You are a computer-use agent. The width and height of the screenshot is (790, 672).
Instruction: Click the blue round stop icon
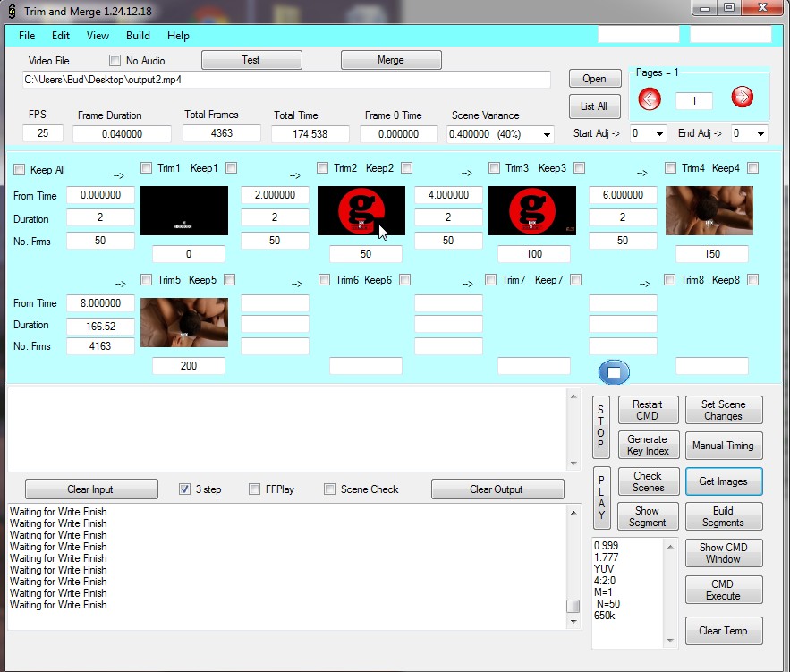pyautogui.click(x=614, y=372)
